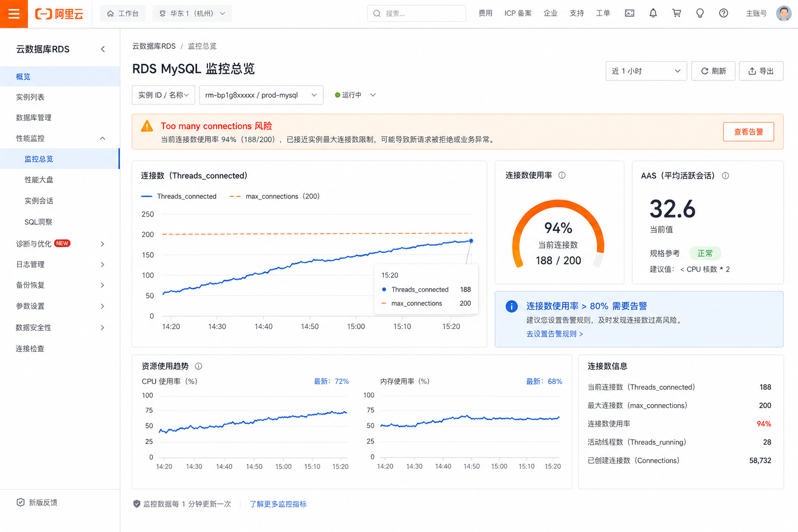
Task: Open the rm-bp1g8xxxxx / prod-mysql instance dropdown
Action: tap(261, 95)
